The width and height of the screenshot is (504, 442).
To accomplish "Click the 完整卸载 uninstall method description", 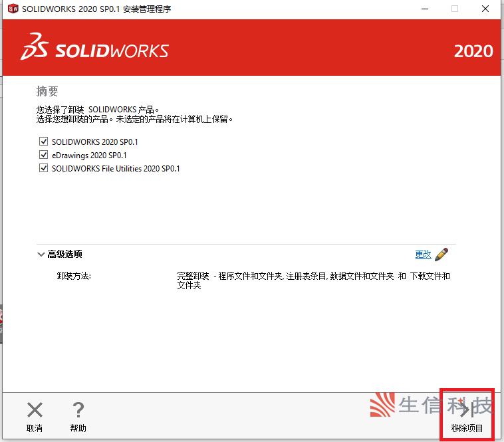I will pos(313,280).
